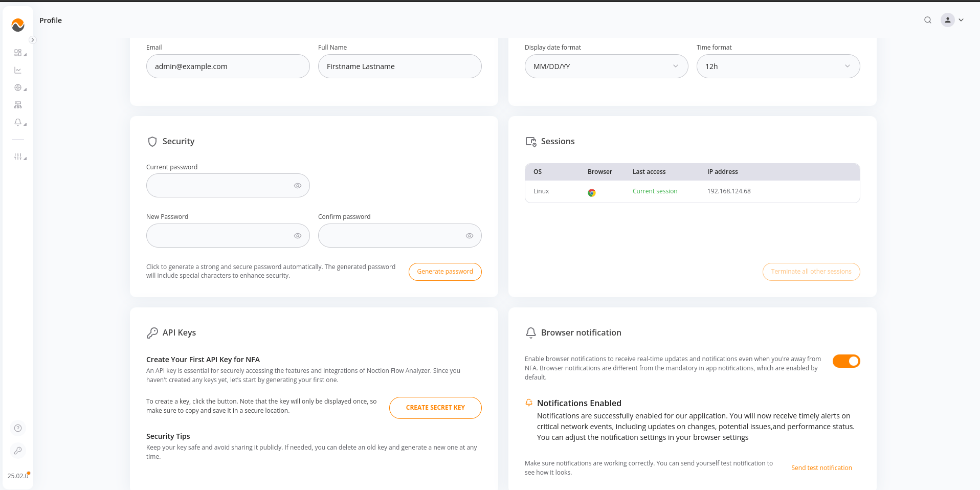Reveal the New Password with eye icon
The width and height of the screenshot is (980, 490).
point(298,236)
